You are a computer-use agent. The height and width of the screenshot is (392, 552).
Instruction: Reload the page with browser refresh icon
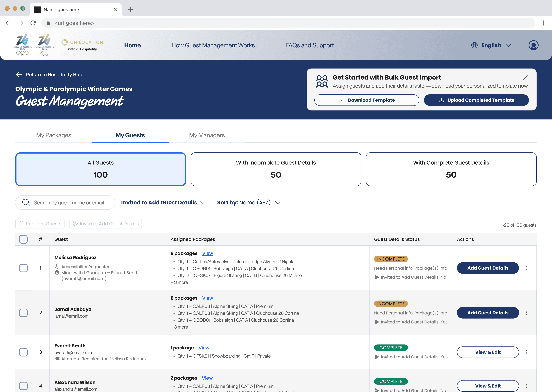pyautogui.click(x=33, y=23)
